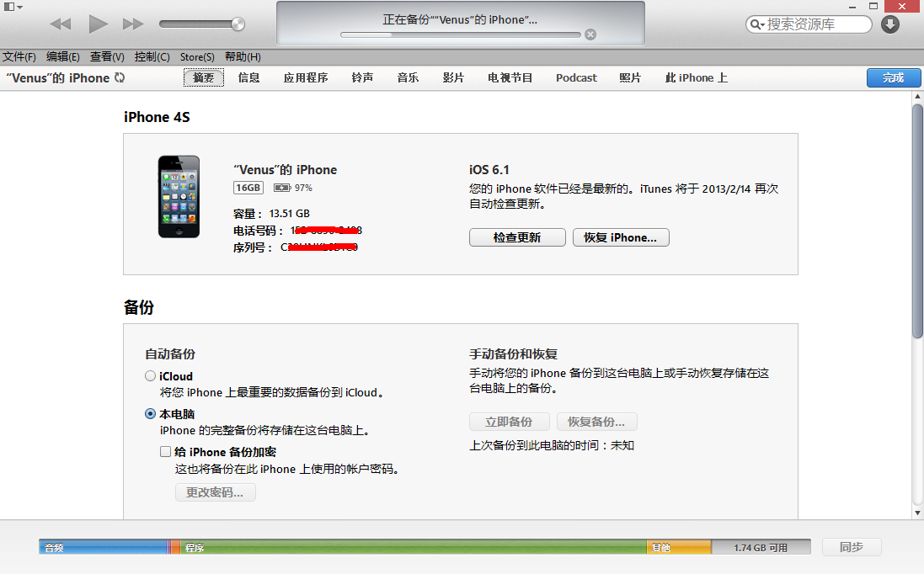This screenshot has height=574, width=924.
Task: Click the 更改密码... button
Action: 215,492
